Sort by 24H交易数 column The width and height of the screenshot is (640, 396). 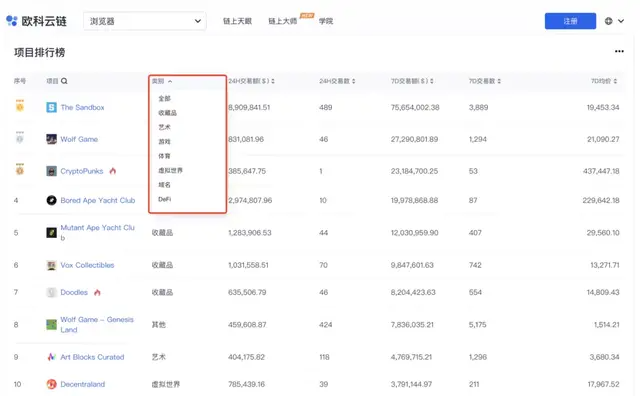click(x=337, y=81)
